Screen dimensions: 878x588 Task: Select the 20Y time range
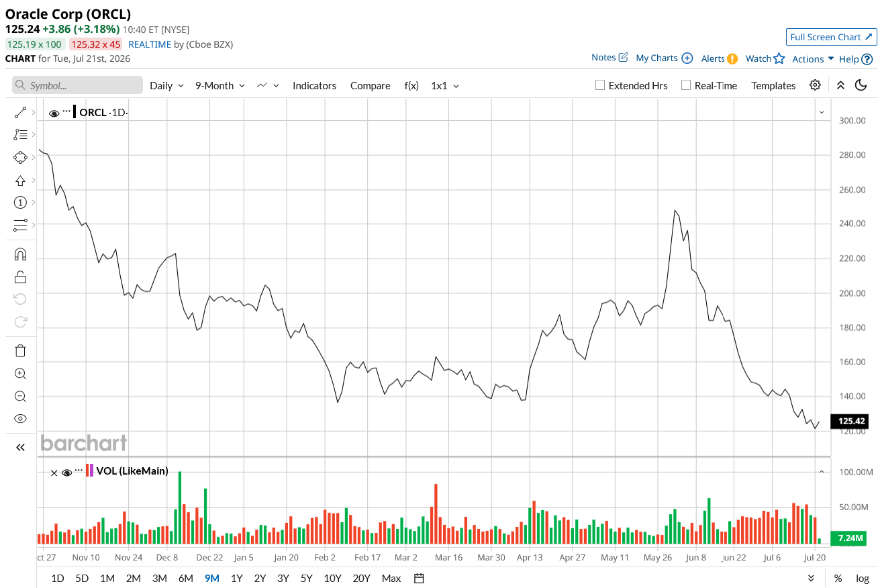point(361,578)
